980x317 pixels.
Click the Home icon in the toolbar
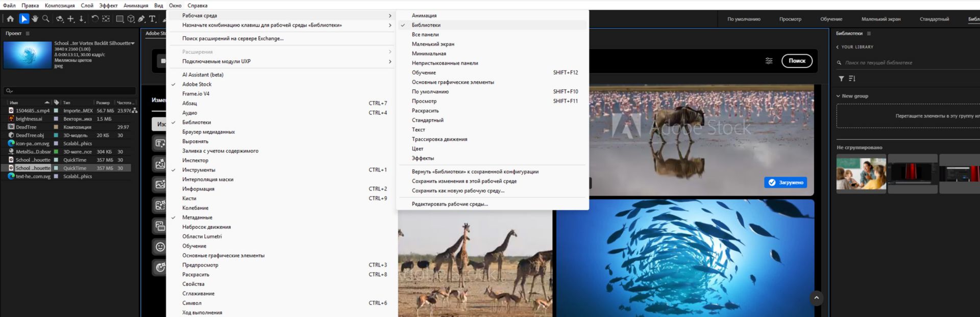coord(10,19)
